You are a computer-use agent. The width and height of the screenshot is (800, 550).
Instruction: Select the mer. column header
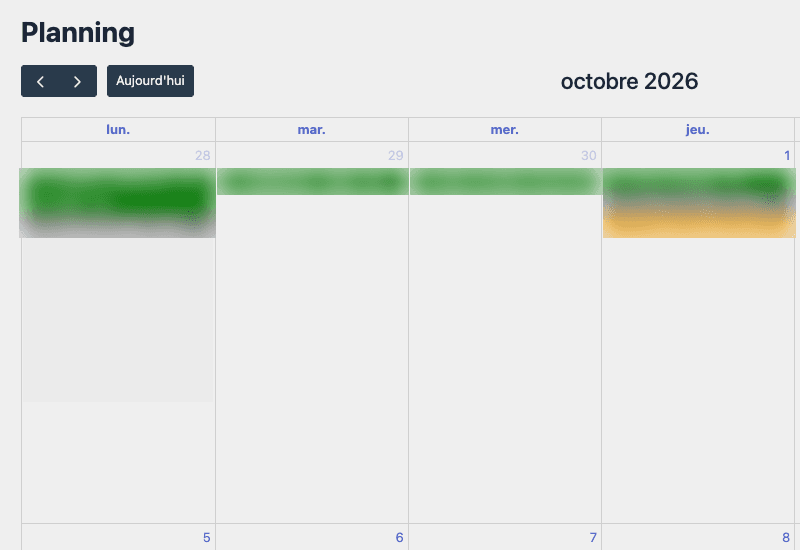click(505, 130)
